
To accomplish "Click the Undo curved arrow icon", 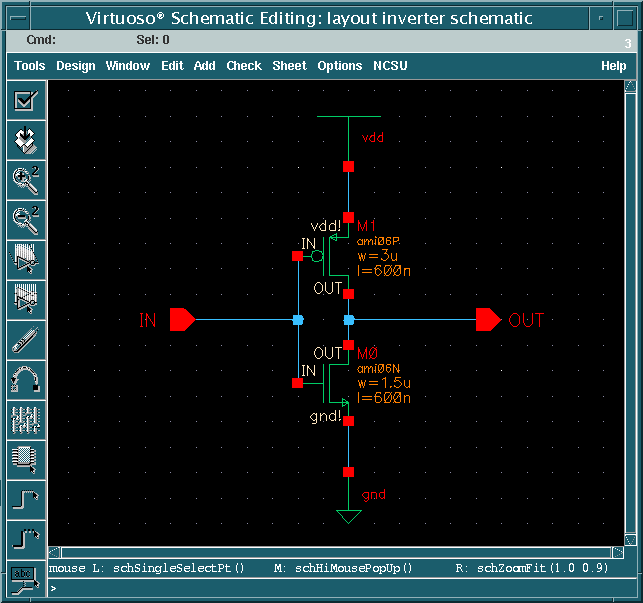I will click(x=26, y=380).
